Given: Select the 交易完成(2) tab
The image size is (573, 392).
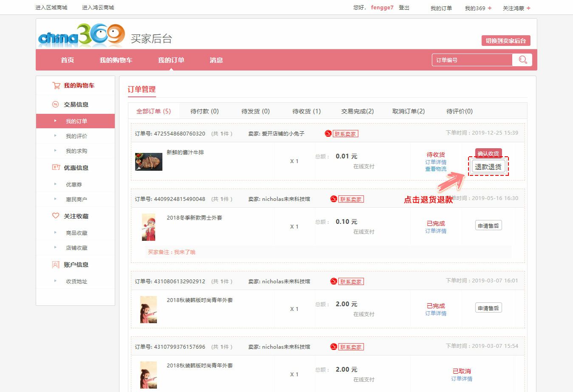Looking at the screenshot, I should (357, 111).
